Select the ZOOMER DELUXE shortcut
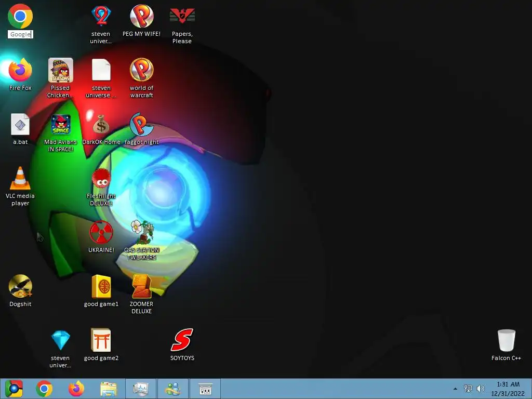This screenshot has height=399, width=532. coord(141,286)
